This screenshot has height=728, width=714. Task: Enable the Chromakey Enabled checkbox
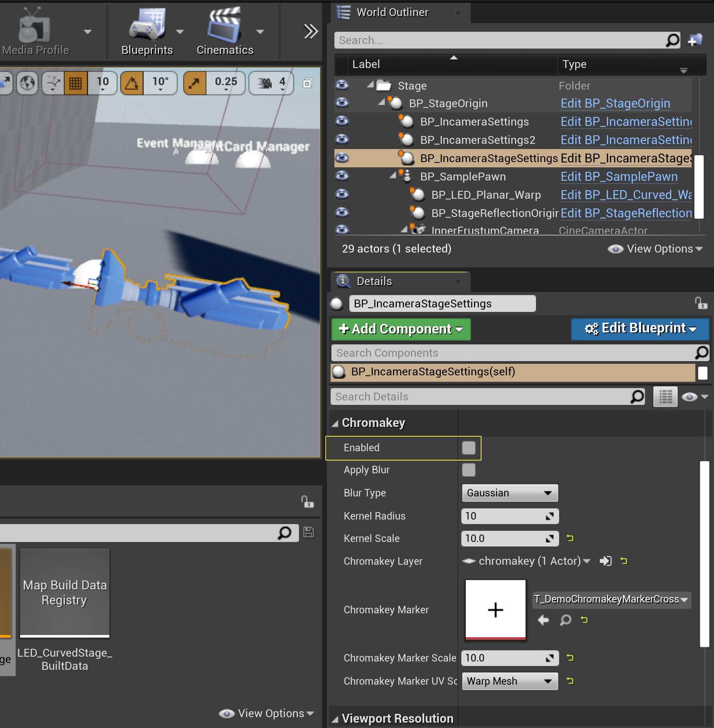pyautogui.click(x=468, y=448)
